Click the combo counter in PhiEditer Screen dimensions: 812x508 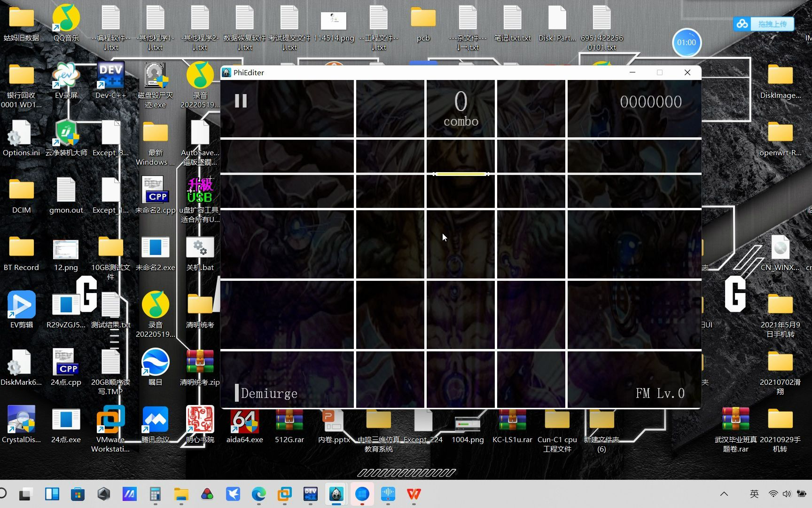[x=461, y=109]
